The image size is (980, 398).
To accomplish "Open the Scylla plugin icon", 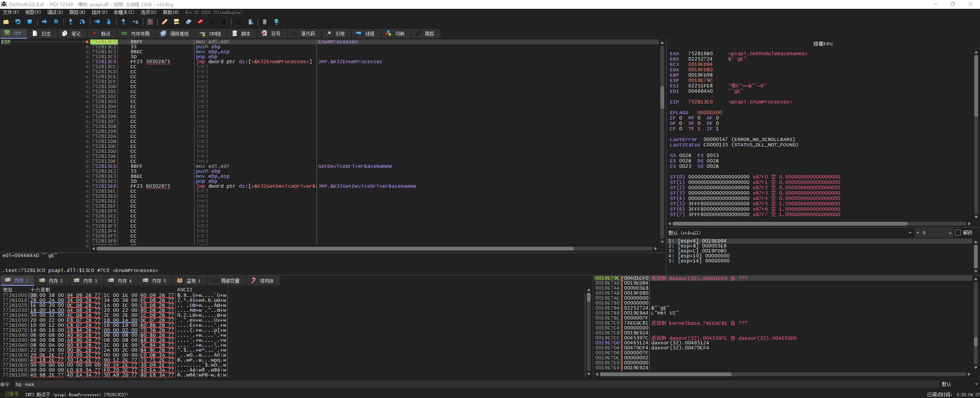I will tap(150, 22).
